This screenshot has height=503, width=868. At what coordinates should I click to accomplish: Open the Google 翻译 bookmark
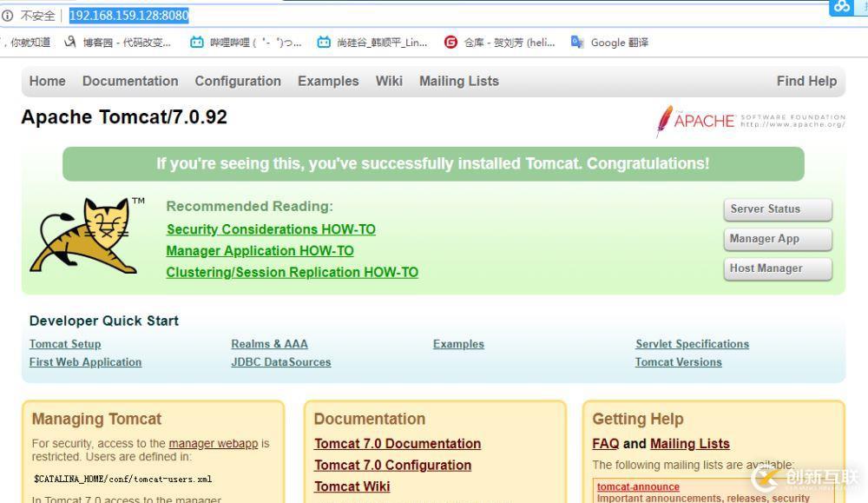pyautogui.click(x=609, y=42)
